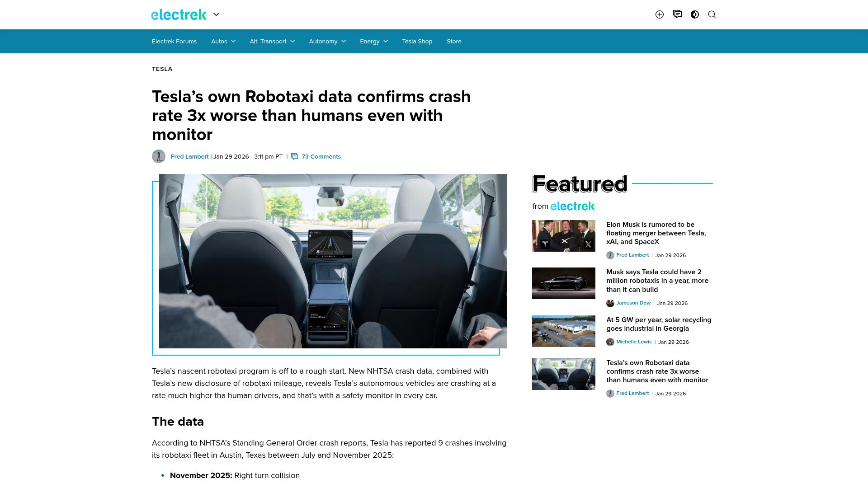This screenshot has height=488, width=868.
Task: Click the article headline about Robotaxi data
Action: point(311,116)
